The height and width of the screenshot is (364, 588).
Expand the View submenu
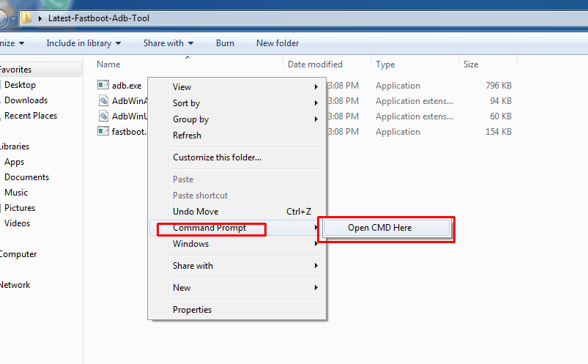click(182, 87)
